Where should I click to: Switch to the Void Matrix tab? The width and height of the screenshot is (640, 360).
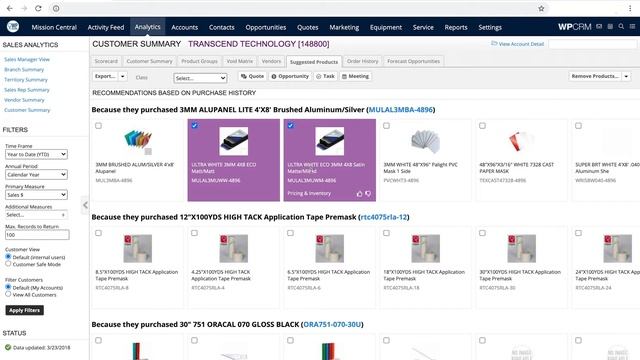240,61
